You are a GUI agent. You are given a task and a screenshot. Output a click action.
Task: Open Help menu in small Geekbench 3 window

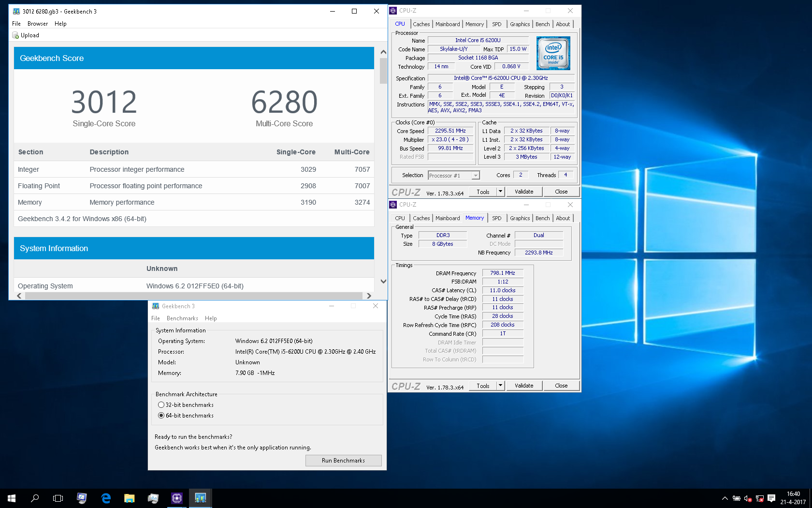tap(211, 318)
